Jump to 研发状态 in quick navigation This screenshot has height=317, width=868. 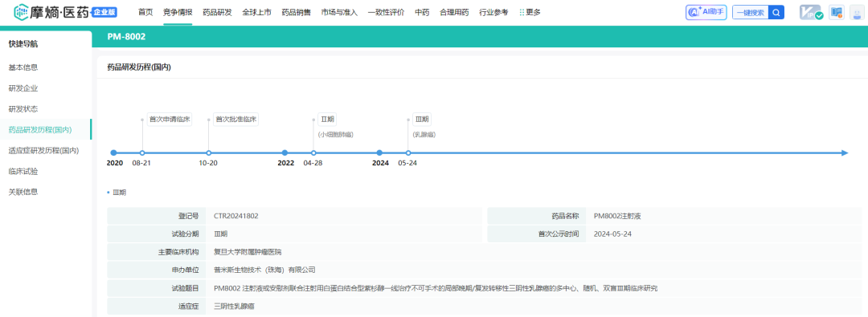pos(23,109)
